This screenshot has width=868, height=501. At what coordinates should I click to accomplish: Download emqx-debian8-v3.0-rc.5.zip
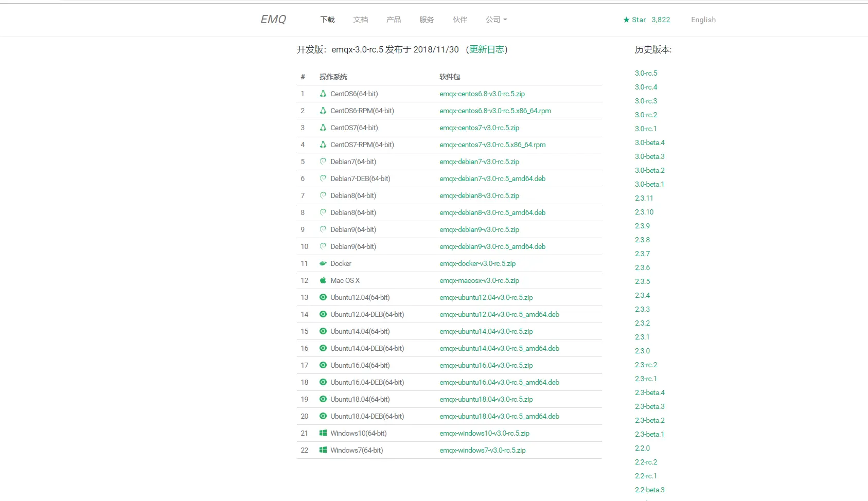tap(480, 195)
